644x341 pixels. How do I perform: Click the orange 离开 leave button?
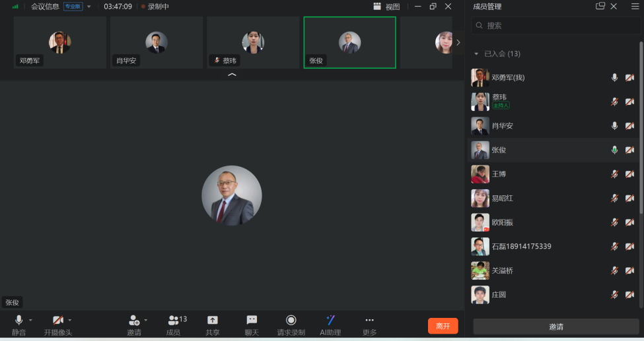[443, 326]
